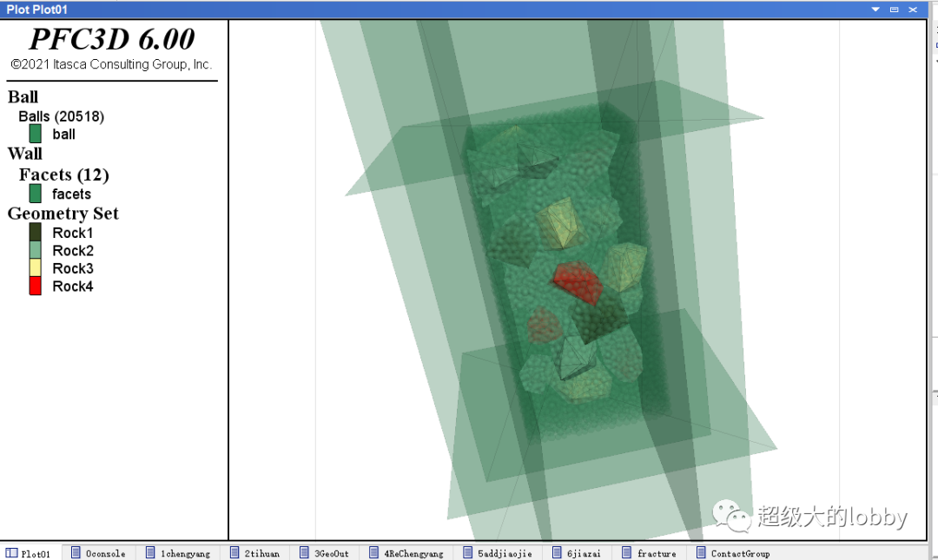Image resolution: width=938 pixels, height=560 pixels.
Task: Open the 1chengyang script tab
Action: 178,553
